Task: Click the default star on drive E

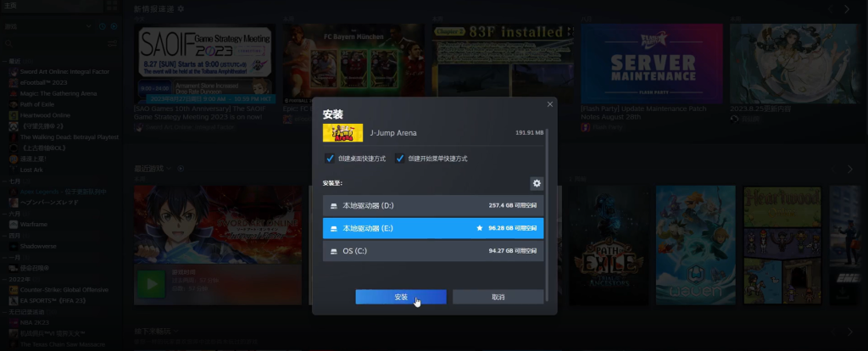Action: tap(480, 228)
